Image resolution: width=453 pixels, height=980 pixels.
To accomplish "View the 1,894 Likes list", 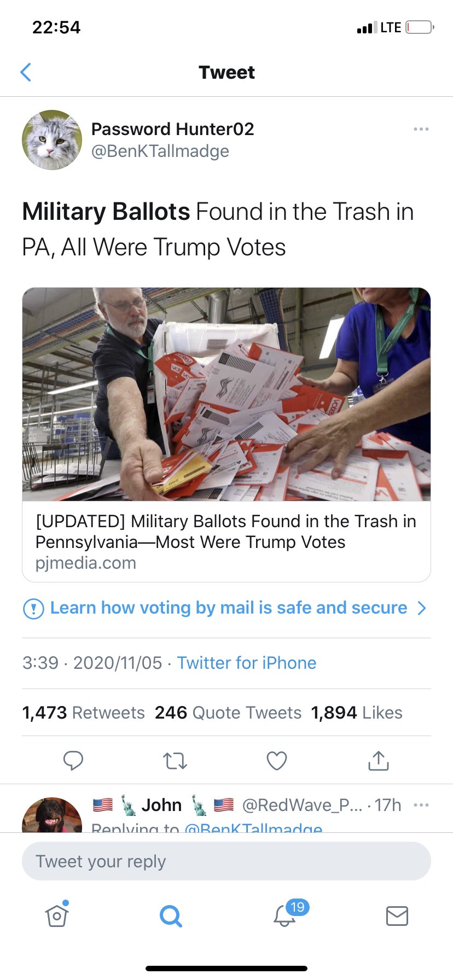I will (357, 713).
